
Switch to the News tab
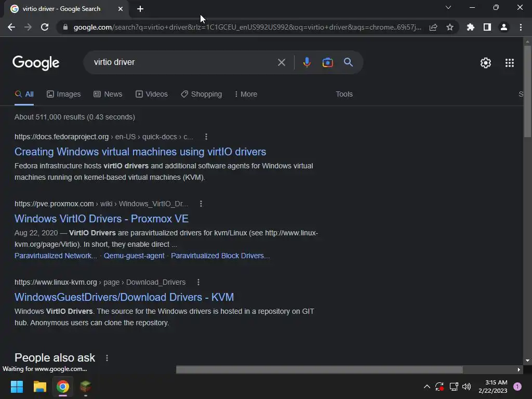click(x=108, y=95)
